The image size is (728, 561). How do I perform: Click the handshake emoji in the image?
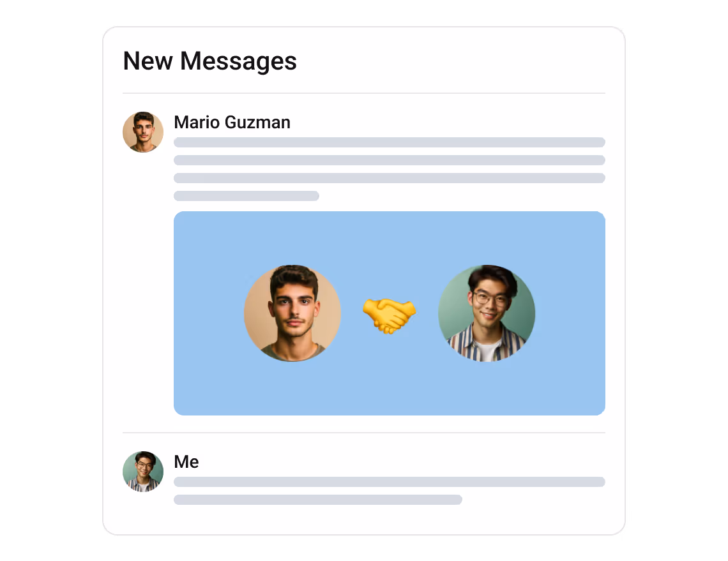[x=389, y=315]
